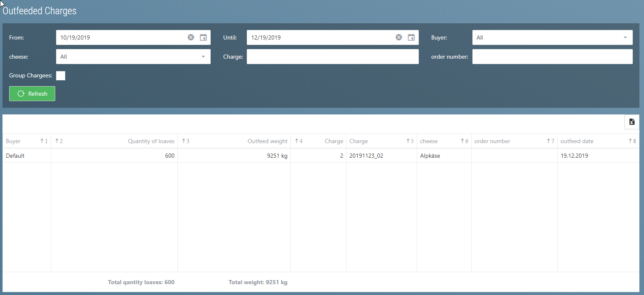This screenshot has height=295, width=644.
Task: Click the Quantity of loaves column header
Action: 151,141
